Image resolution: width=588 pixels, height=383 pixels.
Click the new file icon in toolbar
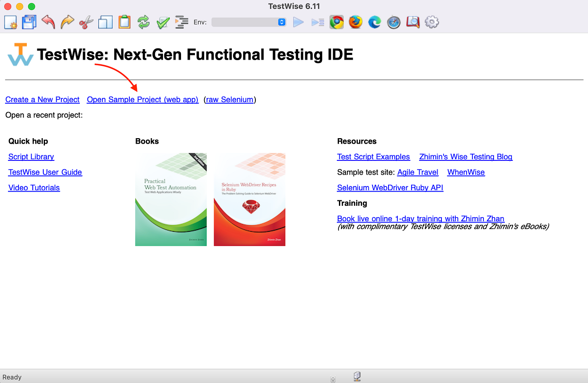click(x=10, y=22)
